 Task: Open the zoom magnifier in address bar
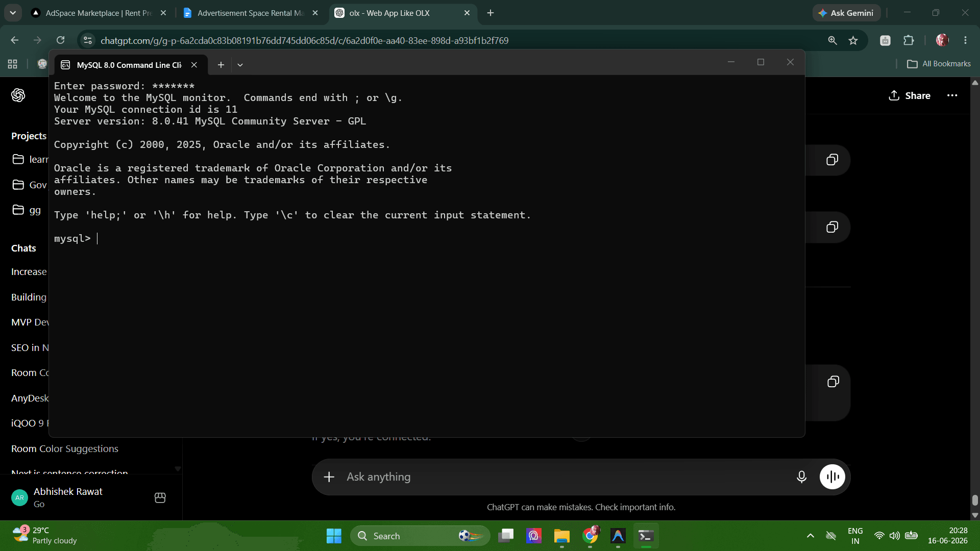pos(832,40)
